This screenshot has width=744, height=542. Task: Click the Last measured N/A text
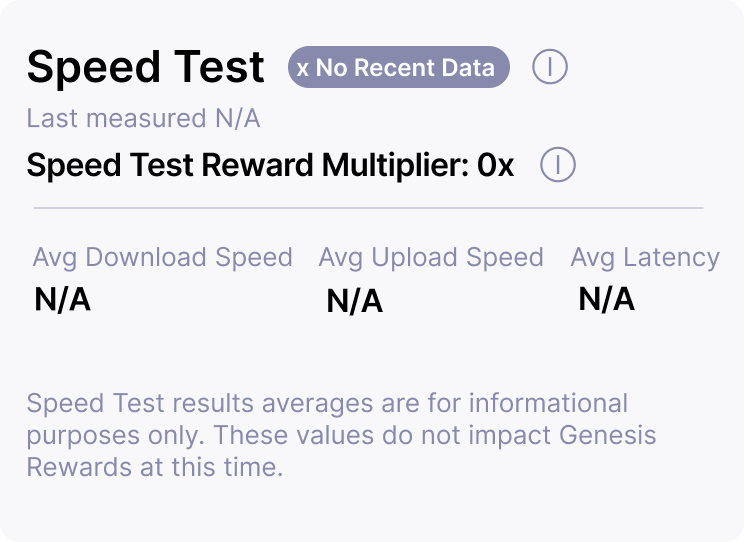click(143, 119)
